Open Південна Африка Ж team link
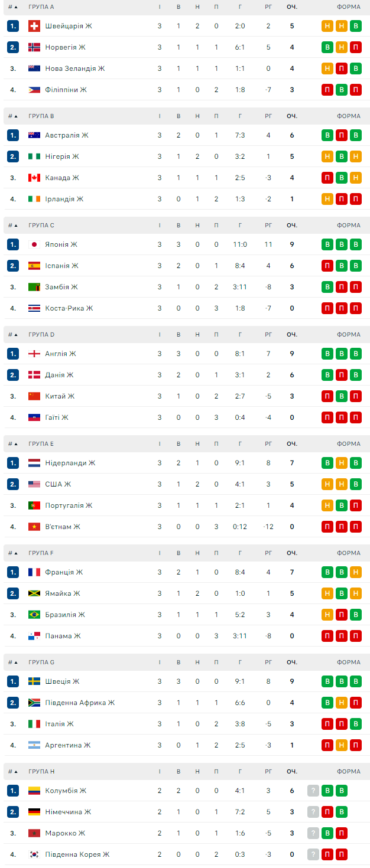 click(x=80, y=703)
